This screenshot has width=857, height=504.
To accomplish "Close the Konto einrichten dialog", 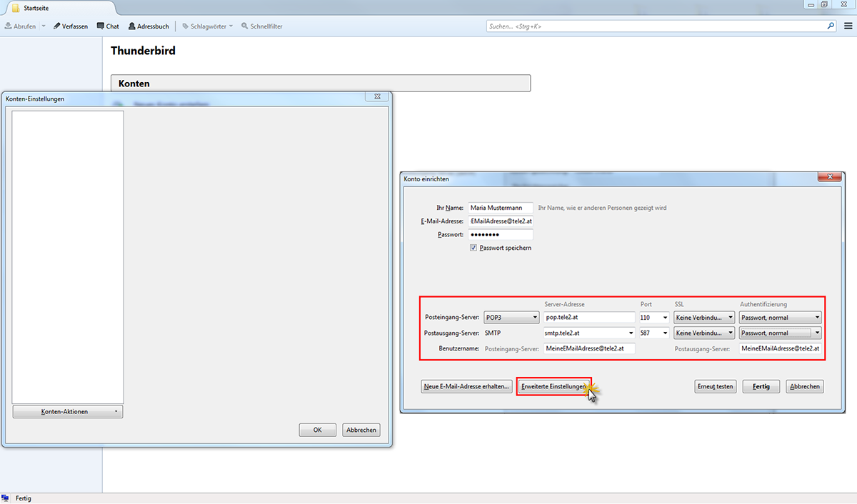I will pyautogui.click(x=828, y=176).
